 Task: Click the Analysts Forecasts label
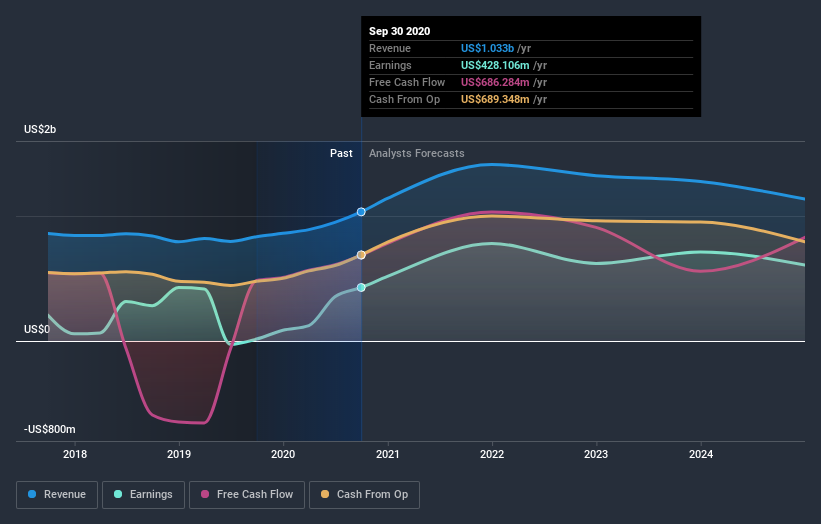click(417, 153)
